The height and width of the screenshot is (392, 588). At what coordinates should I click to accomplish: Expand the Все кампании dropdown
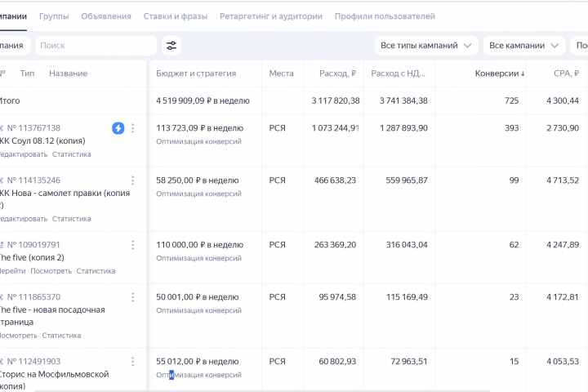click(x=523, y=46)
